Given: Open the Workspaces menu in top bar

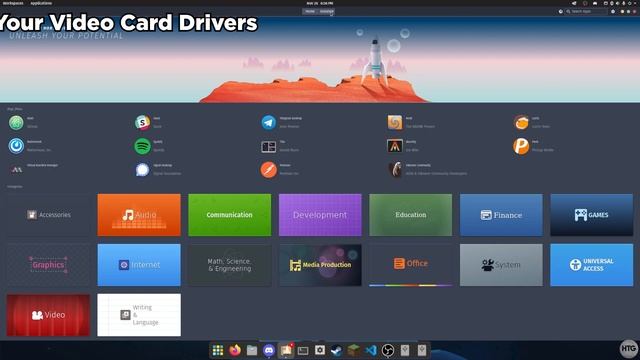Looking at the screenshot, I should (13, 3).
